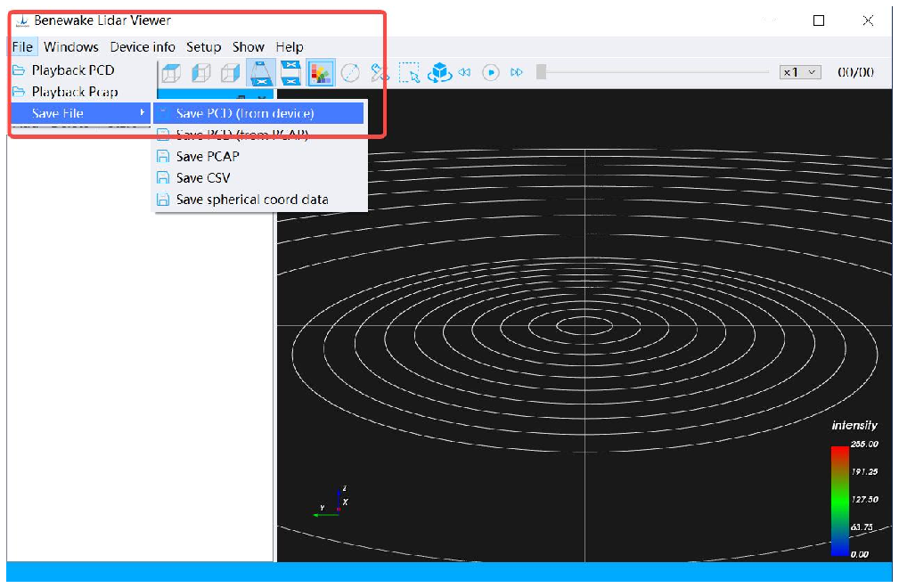Click the intensity legend title
899x588 pixels.
[x=854, y=425]
